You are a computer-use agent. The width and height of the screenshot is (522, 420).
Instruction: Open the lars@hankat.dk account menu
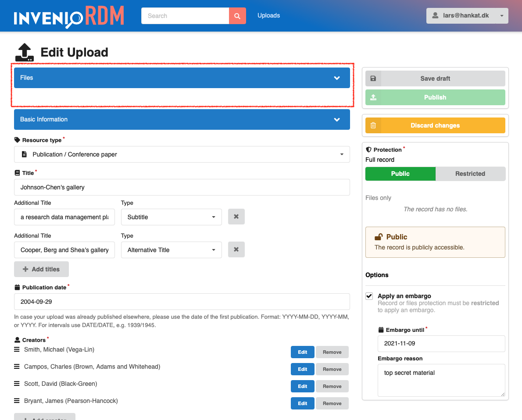pyautogui.click(x=467, y=15)
